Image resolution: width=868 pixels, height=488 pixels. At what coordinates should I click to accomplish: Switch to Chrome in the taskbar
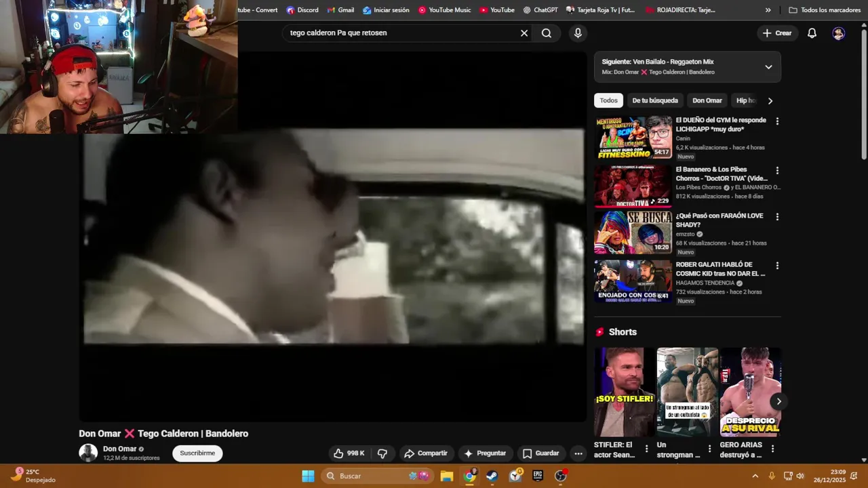coord(469,476)
